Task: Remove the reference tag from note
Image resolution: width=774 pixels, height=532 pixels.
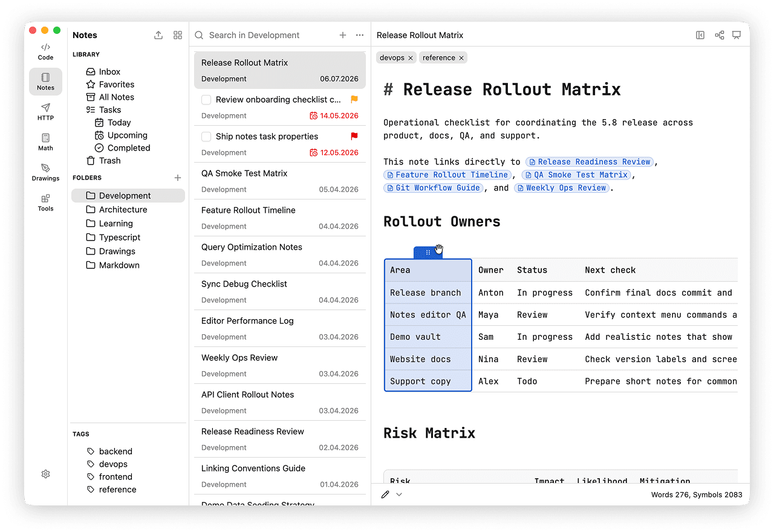Action: click(461, 58)
